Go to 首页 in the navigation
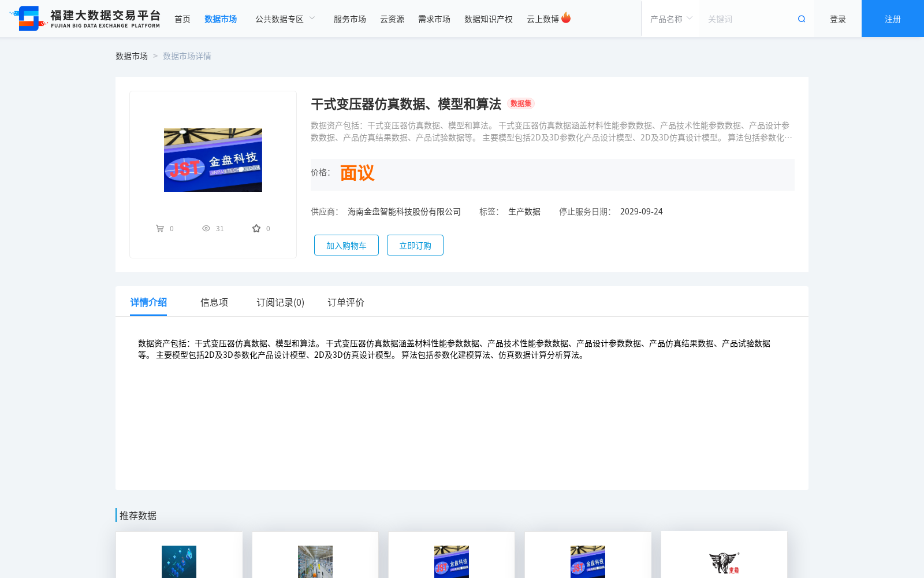The height and width of the screenshot is (578, 924). (182, 19)
